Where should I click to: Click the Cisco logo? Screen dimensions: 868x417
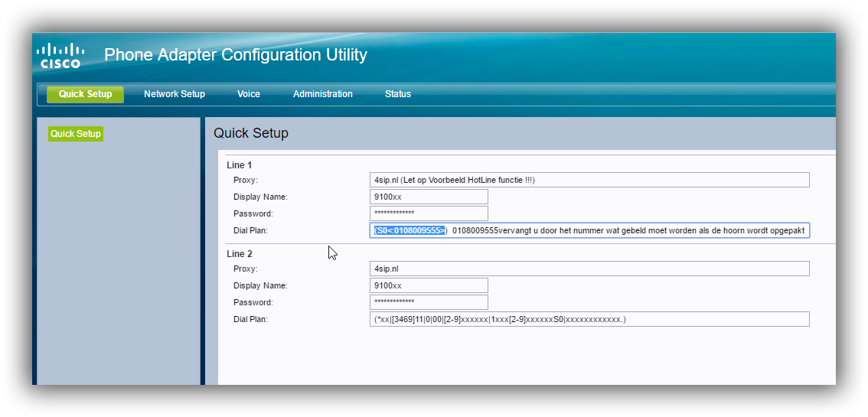[x=60, y=56]
